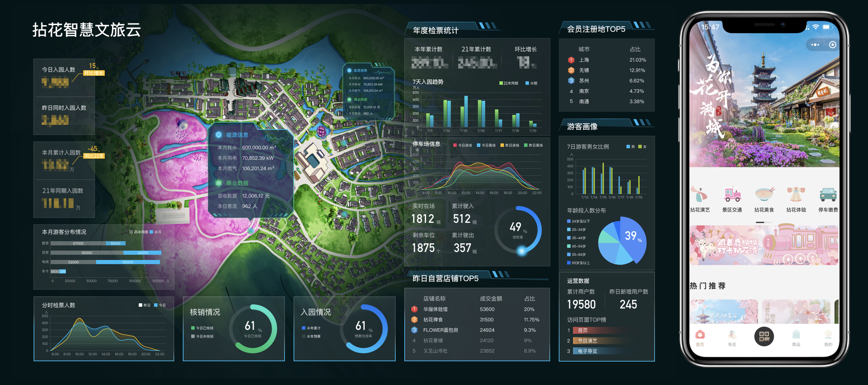Click rank 1 badge beside 上海
Screen dimensions: 868x385
pos(571,60)
